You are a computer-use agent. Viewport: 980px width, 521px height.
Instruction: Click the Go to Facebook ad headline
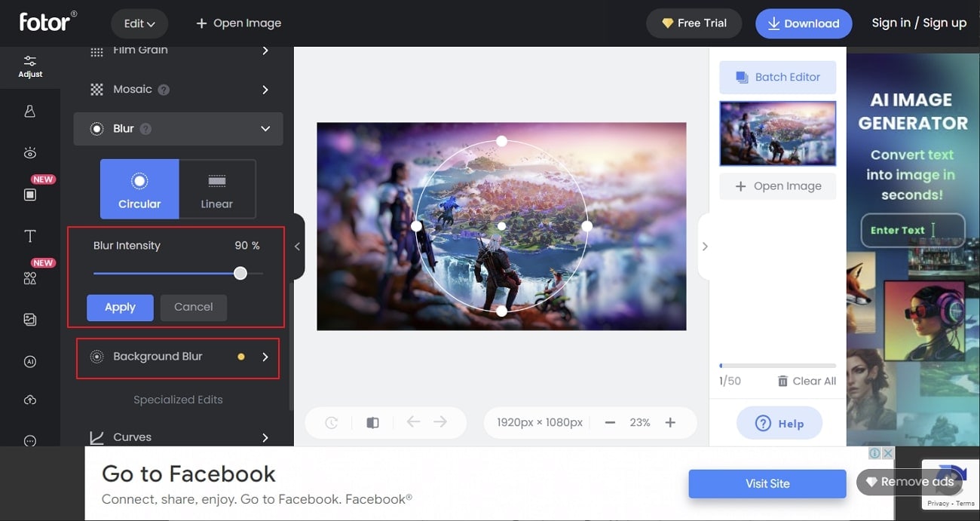188,473
